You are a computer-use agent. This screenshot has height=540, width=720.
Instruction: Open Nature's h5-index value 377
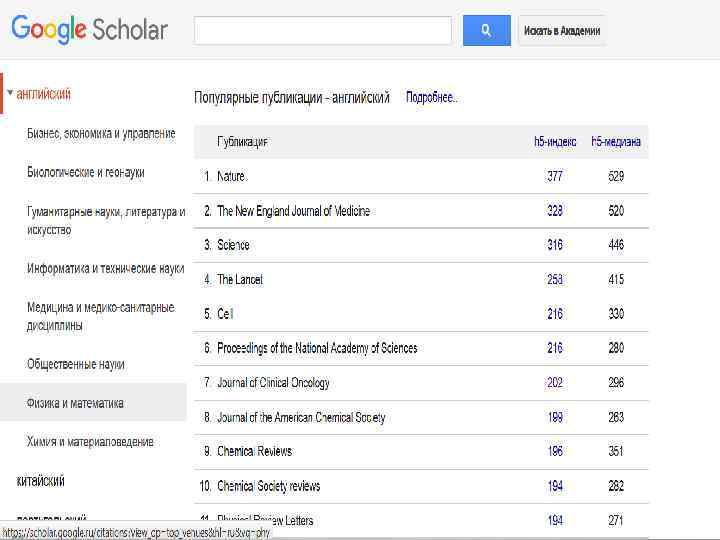tap(555, 176)
